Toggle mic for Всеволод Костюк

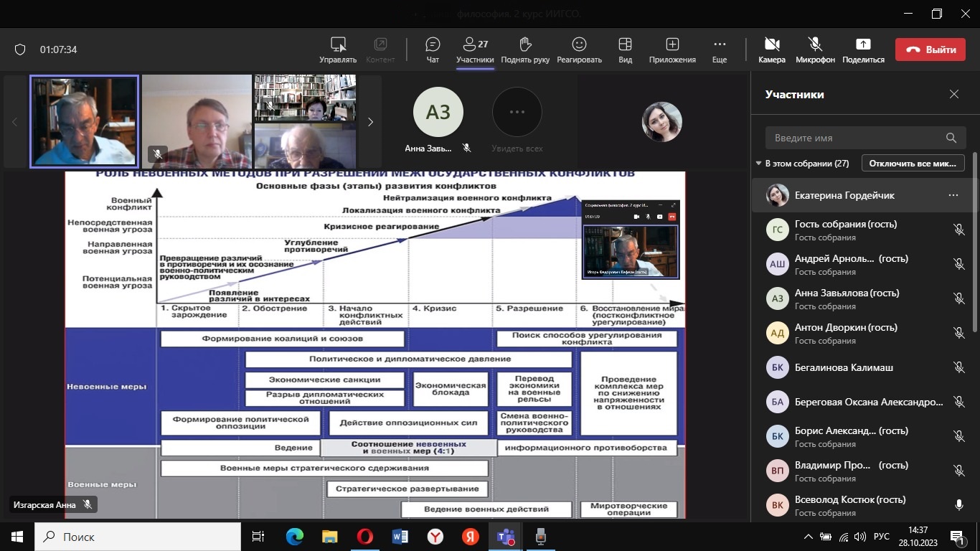point(958,505)
